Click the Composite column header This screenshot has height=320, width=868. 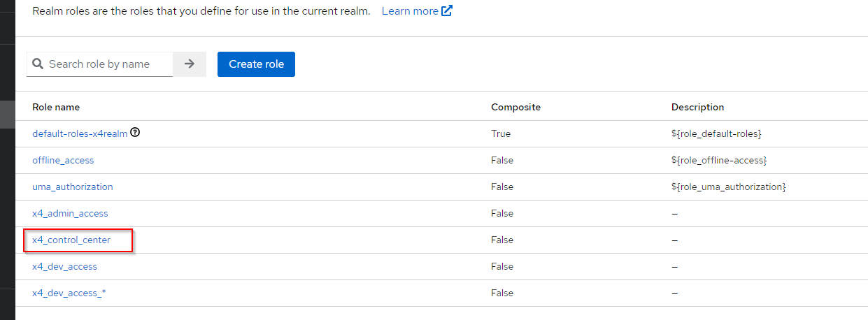point(515,107)
